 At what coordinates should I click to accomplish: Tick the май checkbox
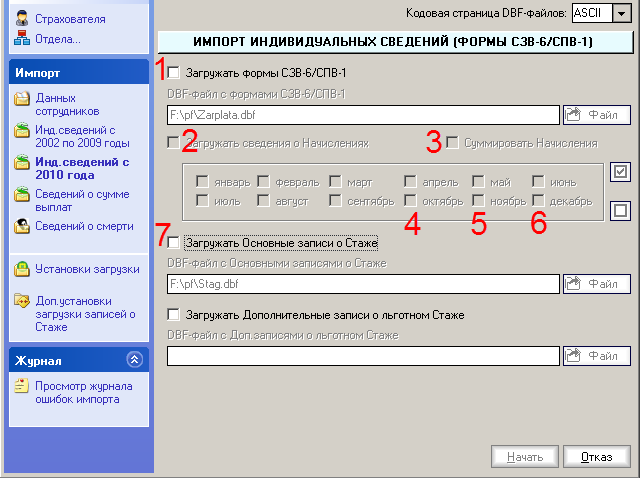pyautogui.click(x=478, y=181)
